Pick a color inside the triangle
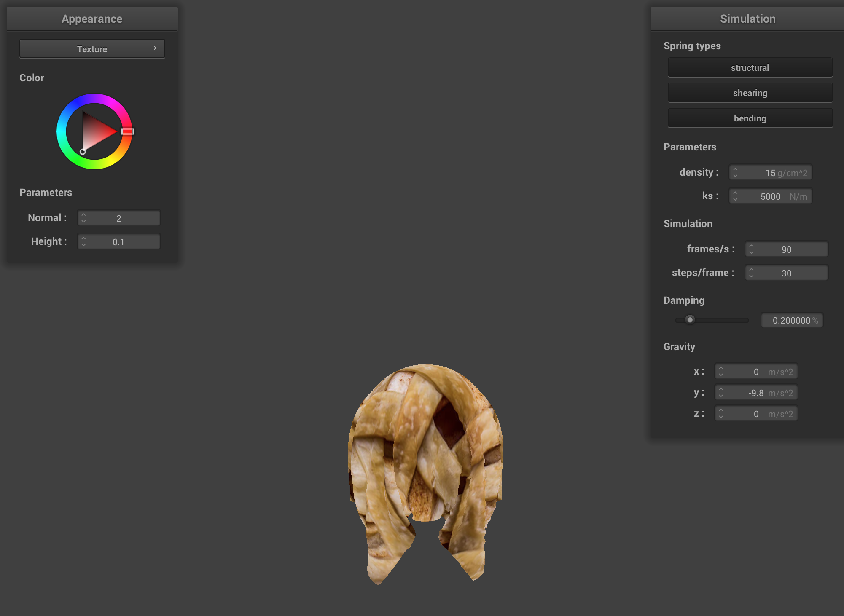Image resolution: width=844 pixels, height=616 pixels. (96, 132)
